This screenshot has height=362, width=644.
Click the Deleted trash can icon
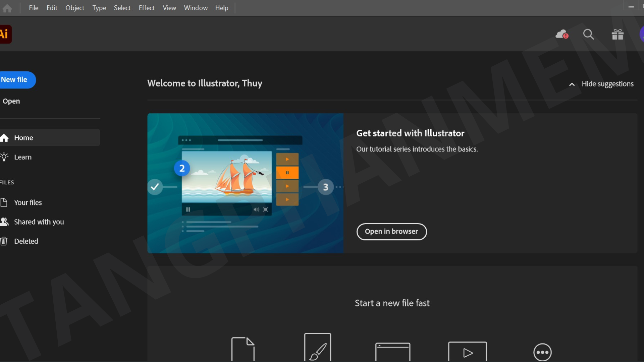tap(4, 241)
